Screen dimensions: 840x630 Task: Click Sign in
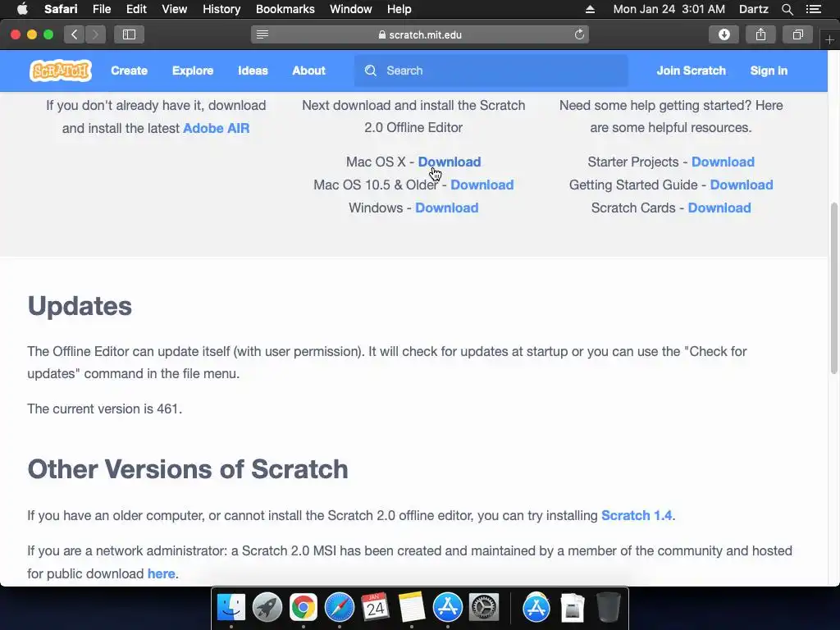tap(769, 71)
